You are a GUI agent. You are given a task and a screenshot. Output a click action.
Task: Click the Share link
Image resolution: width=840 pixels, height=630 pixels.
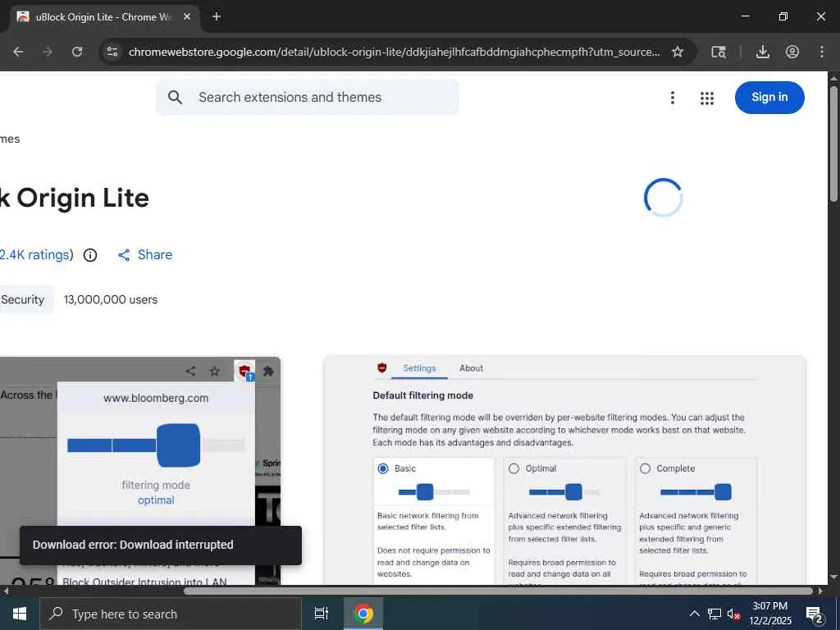(145, 255)
